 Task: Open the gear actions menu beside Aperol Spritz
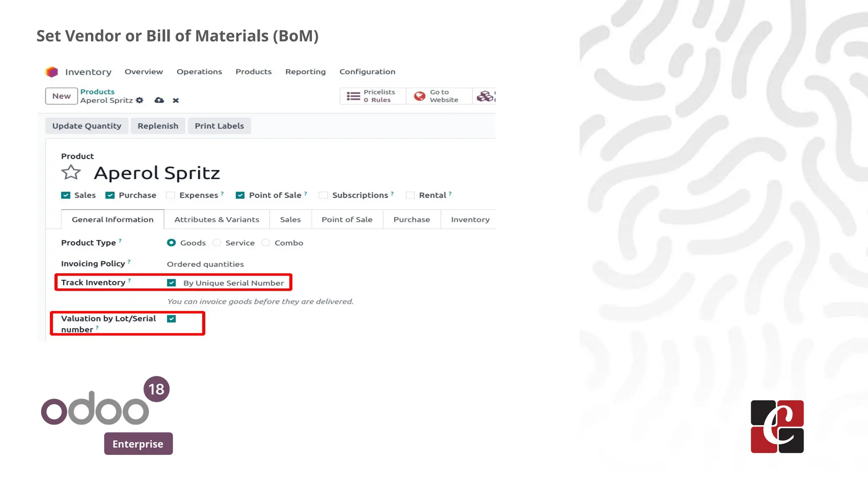tap(139, 100)
